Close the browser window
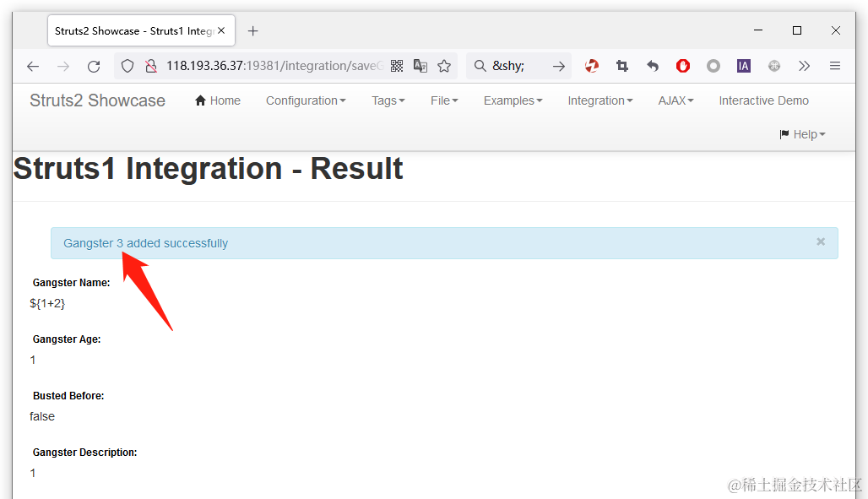Screen dimensions: 868x499 836,30
